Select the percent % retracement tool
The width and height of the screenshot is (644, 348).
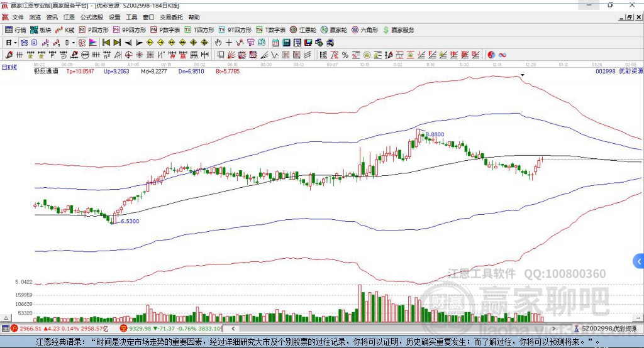coord(345,55)
